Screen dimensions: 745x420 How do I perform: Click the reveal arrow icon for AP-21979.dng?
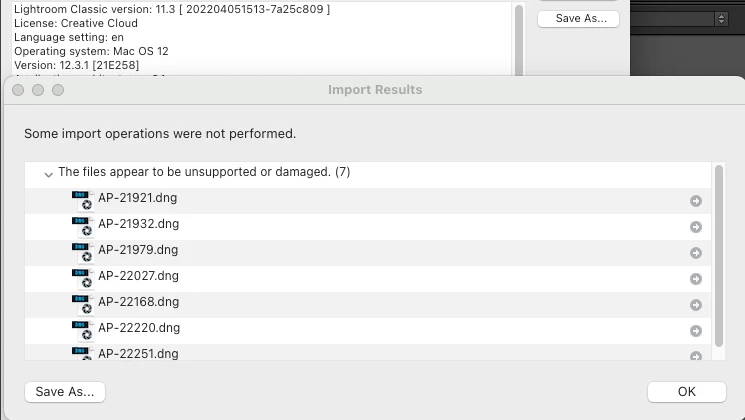click(696, 253)
